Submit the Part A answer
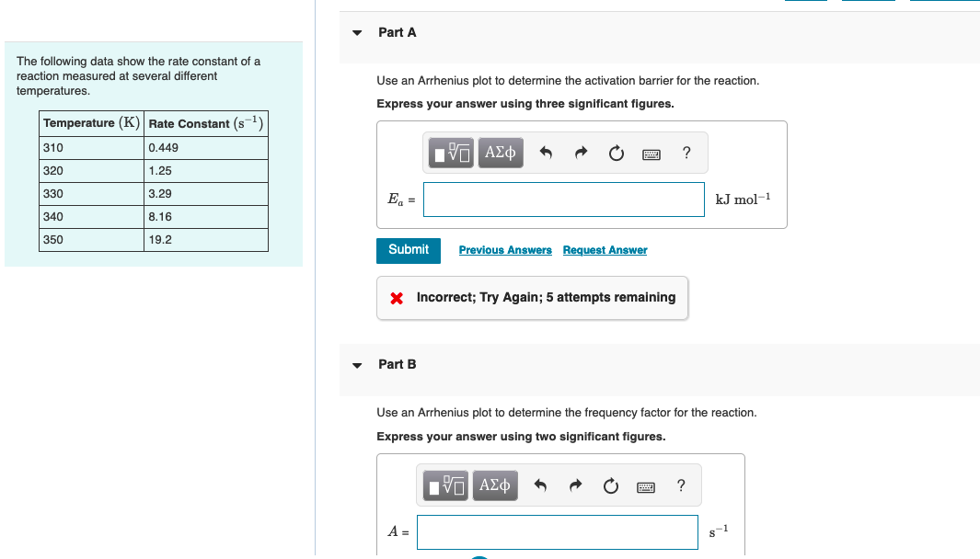The image size is (980, 559). pos(408,250)
